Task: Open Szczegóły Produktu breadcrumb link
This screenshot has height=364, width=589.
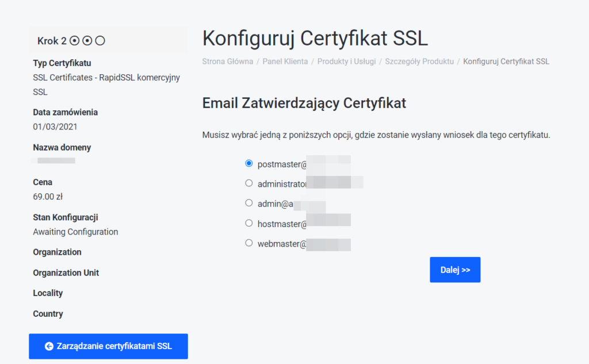Action: point(419,62)
